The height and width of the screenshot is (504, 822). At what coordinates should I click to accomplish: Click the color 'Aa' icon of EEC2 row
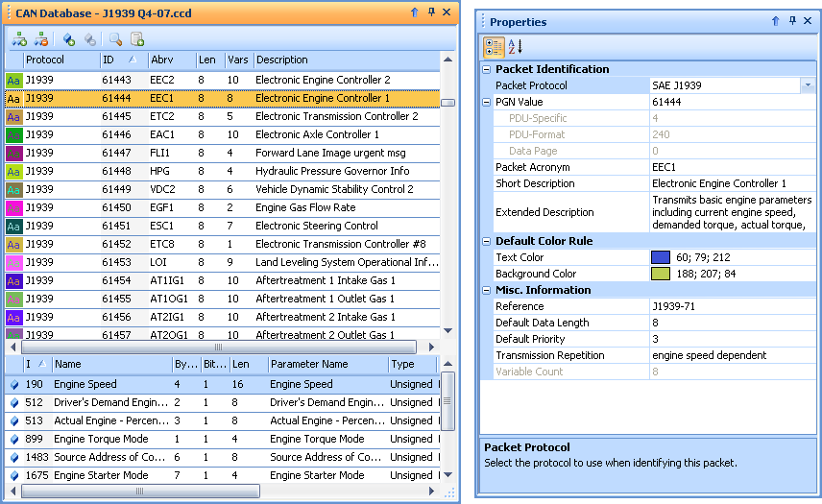pyautogui.click(x=13, y=80)
